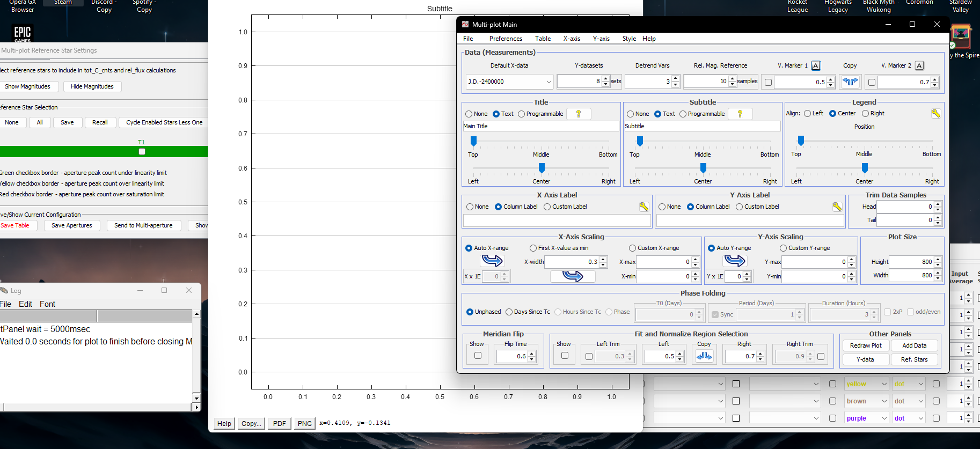The width and height of the screenshot is (980, 449).
Task: Open the Legend wrench settings icon
Action: [935, 113]
